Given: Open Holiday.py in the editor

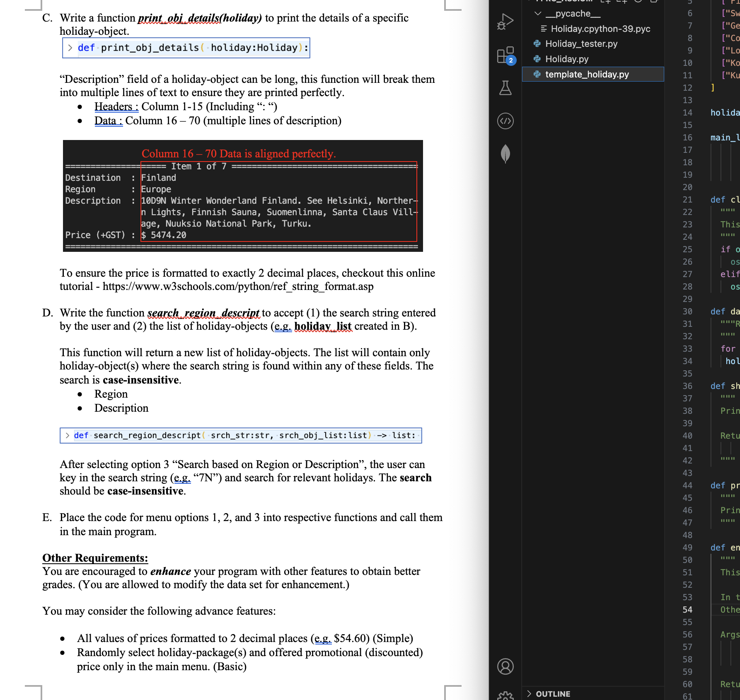Looking at the screenshot, I should click(566, 59).
